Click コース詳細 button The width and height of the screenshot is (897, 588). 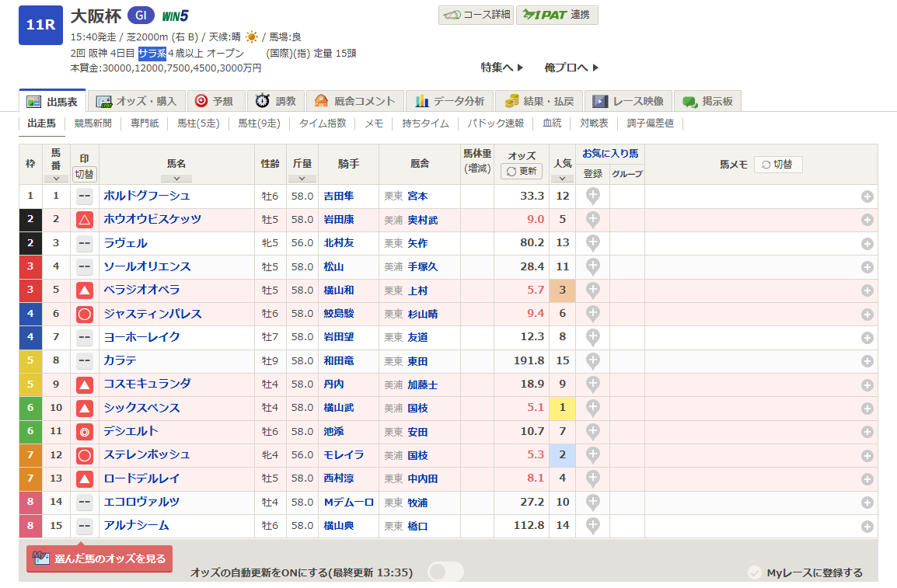[x=476, y=15]
